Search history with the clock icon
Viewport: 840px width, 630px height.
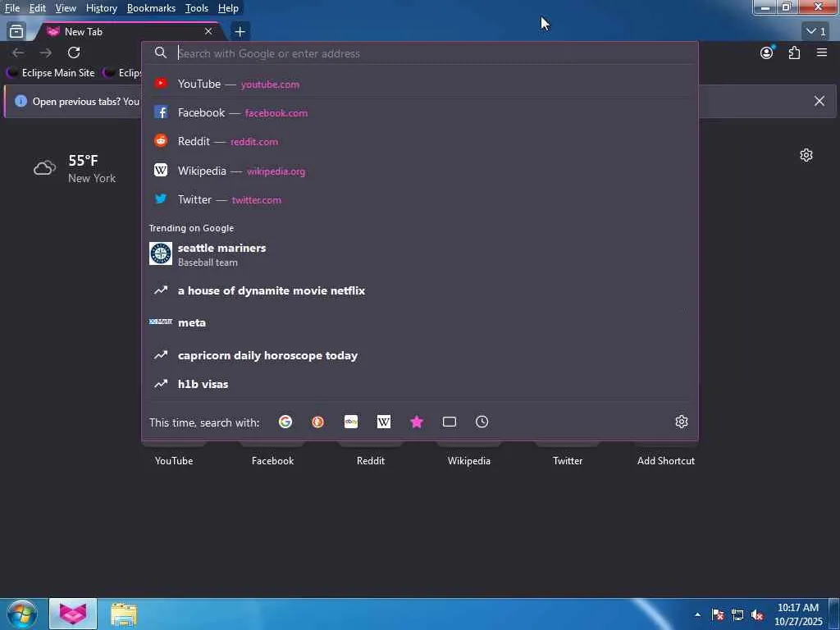pyautogui.click(x=482, y=422)
